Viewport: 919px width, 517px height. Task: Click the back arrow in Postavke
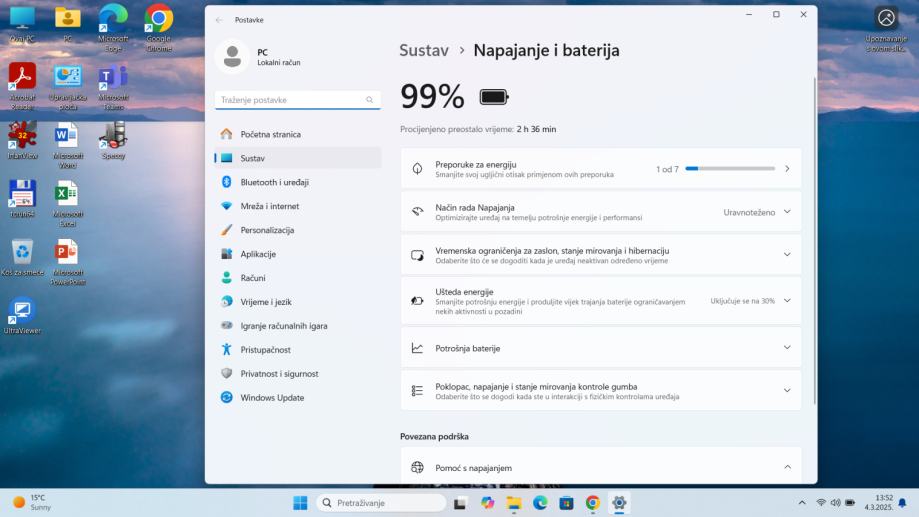219,20
